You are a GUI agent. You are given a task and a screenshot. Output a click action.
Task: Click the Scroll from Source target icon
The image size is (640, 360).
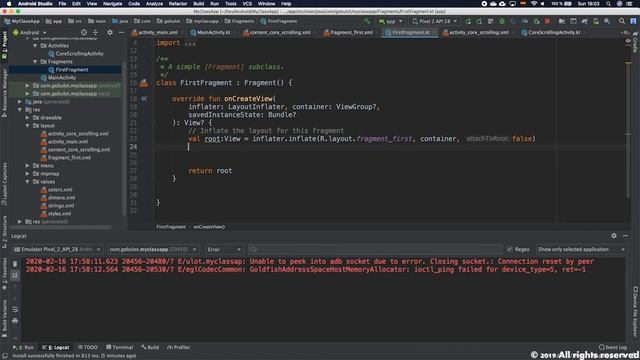pyautogui.click(x=84, y=32)
